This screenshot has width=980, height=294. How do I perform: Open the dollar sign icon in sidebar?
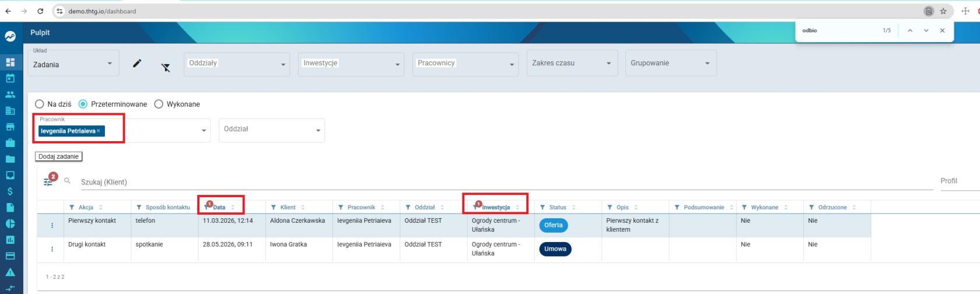pyautogui.click(x=10, y=191)
